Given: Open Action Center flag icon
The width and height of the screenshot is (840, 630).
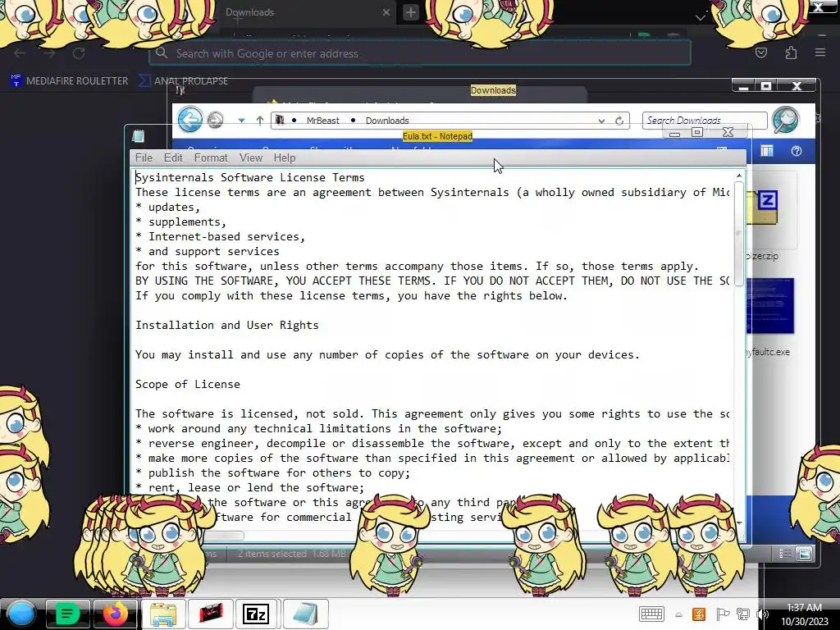Looking at the screenshot, I should point(722,614).
